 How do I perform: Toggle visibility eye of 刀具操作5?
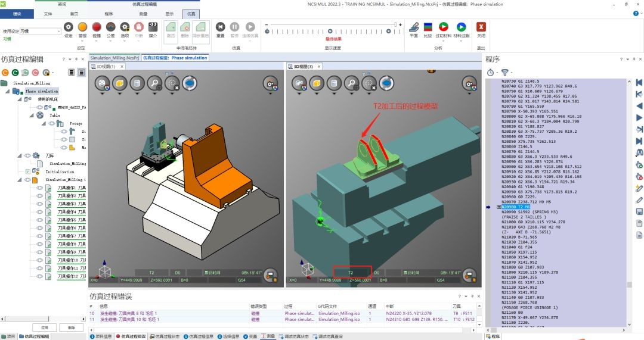tap(40, 220)
